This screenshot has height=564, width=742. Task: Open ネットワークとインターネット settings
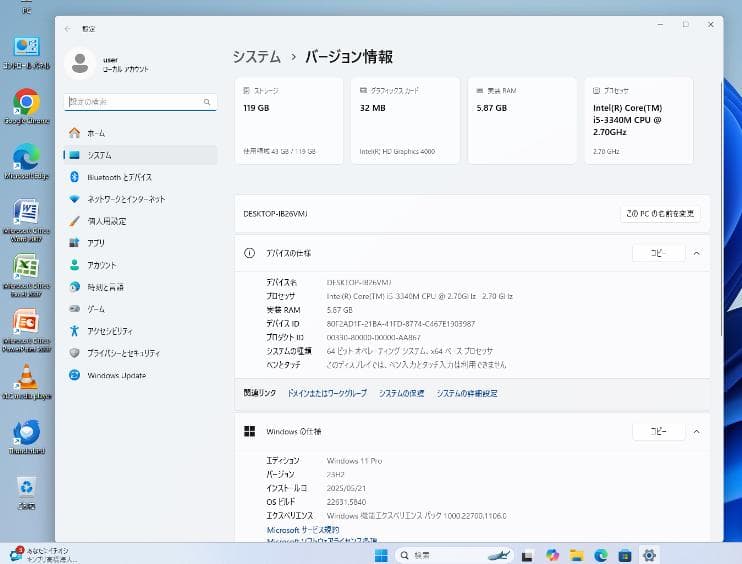140,199
